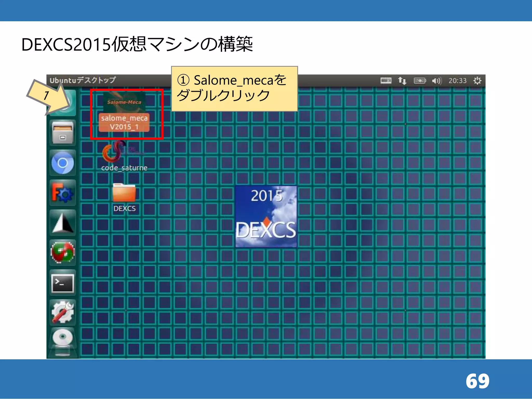Click the salome_meca V2015_1 label text
This screenshot has height=399, width=532.
[x=124, y=122]
